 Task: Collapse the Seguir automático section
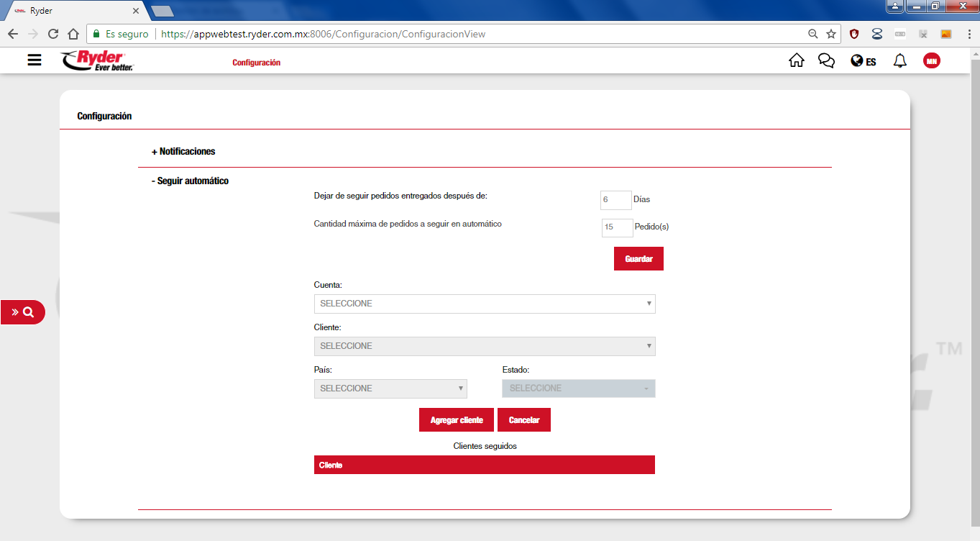point(190,181)
